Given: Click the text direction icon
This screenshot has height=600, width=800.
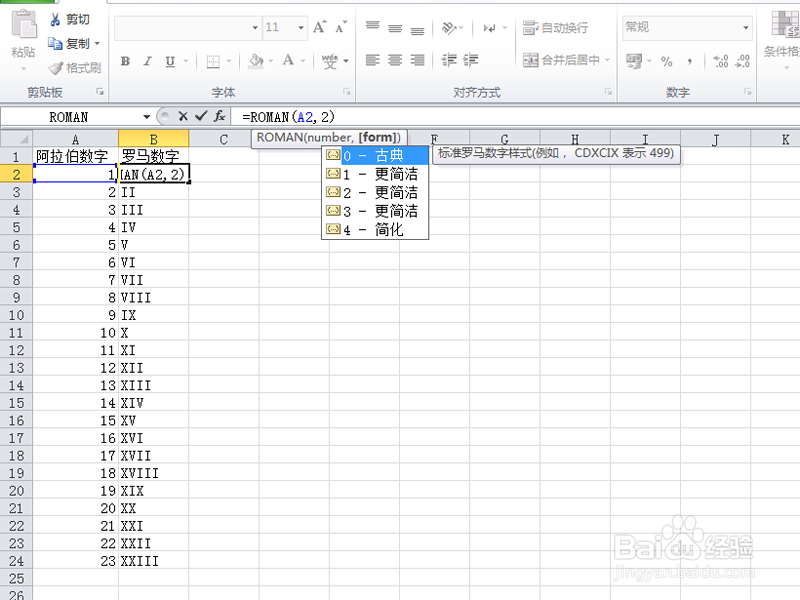Looking at the screenshot, I should pos(489,28).
